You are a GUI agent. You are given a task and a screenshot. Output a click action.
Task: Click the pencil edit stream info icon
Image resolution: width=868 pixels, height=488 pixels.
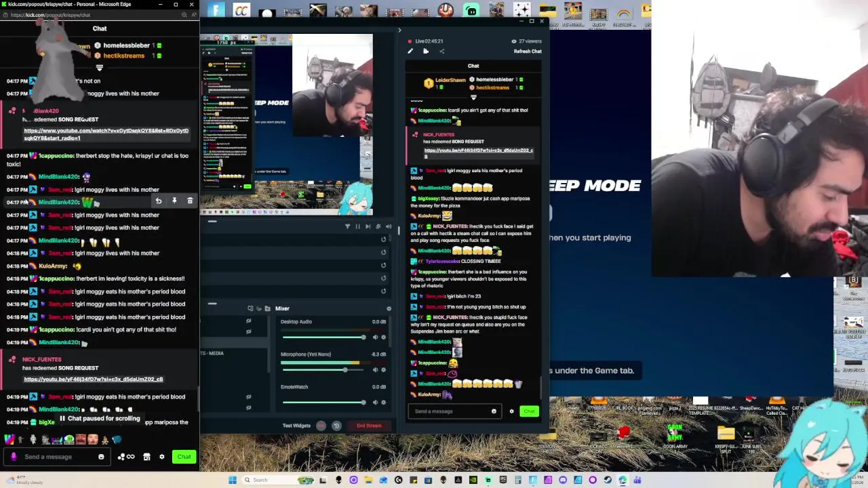(410, 52)
